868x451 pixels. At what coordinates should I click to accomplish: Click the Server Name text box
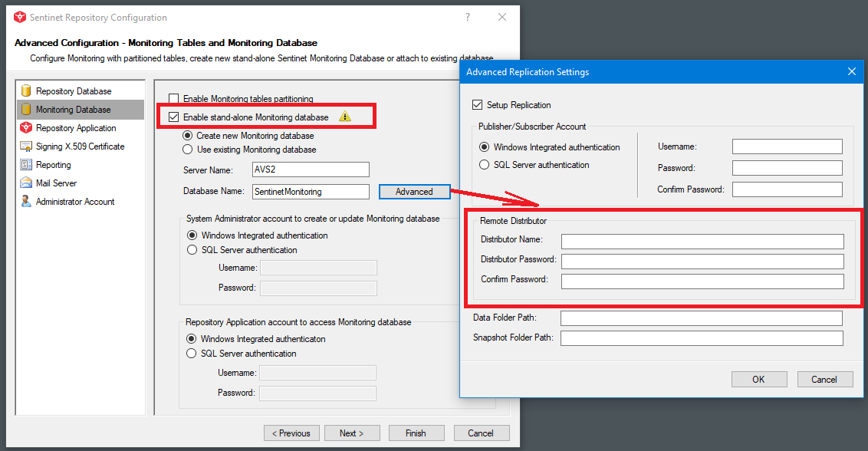311,170
